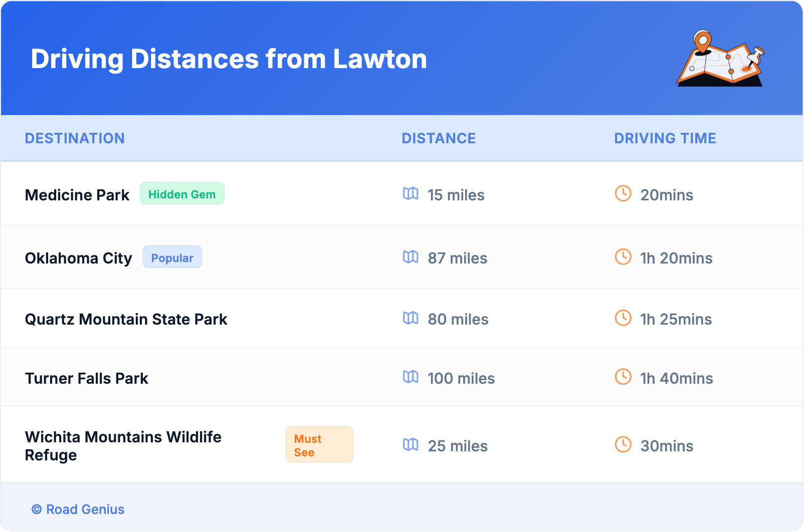Click the clock icon beside 1h 25mins
The width and height of the screenshot is (804, 532).
coord(623,318)
